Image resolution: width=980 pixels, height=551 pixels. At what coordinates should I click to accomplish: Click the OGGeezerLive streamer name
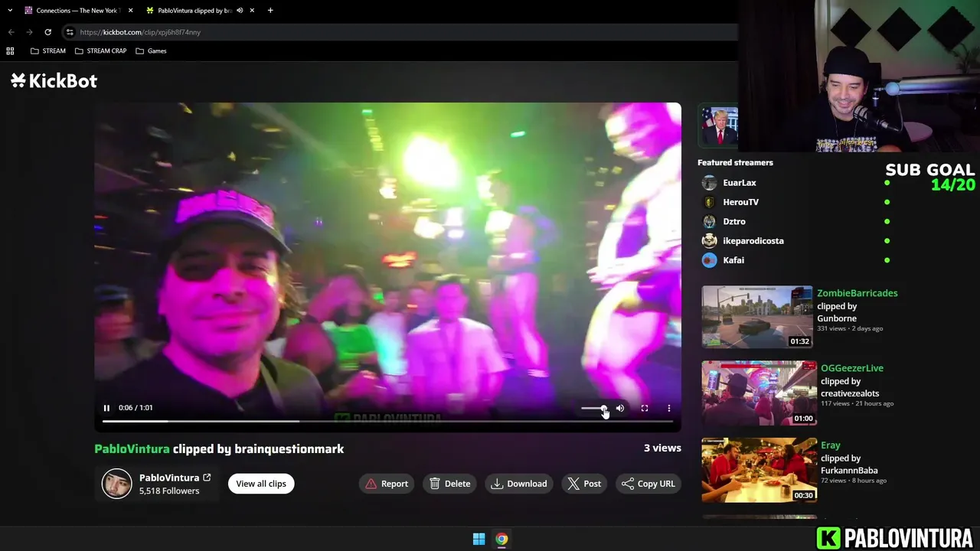pyautogui.click(x=851, y=368)
